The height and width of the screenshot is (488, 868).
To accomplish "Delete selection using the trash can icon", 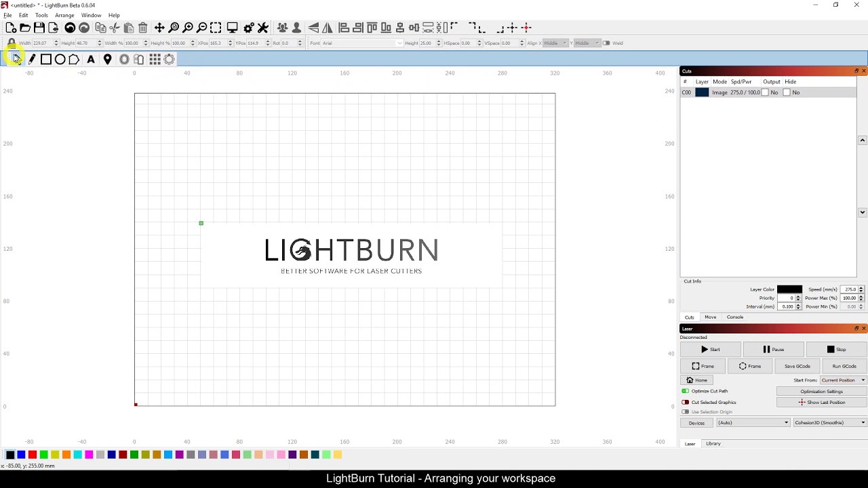I will [143, 28].
